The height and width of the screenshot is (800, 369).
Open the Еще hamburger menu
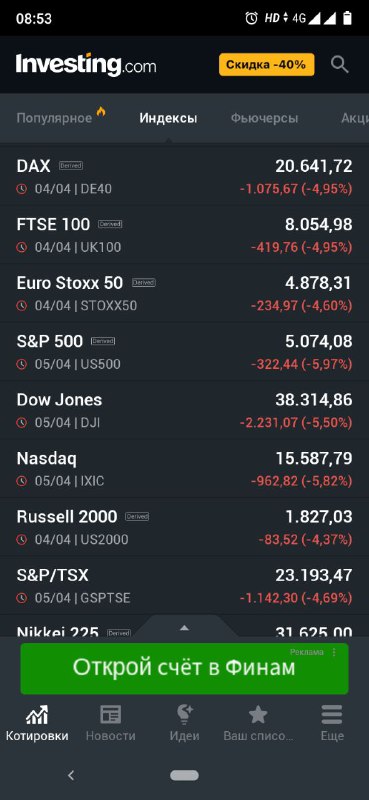[332, 715]
